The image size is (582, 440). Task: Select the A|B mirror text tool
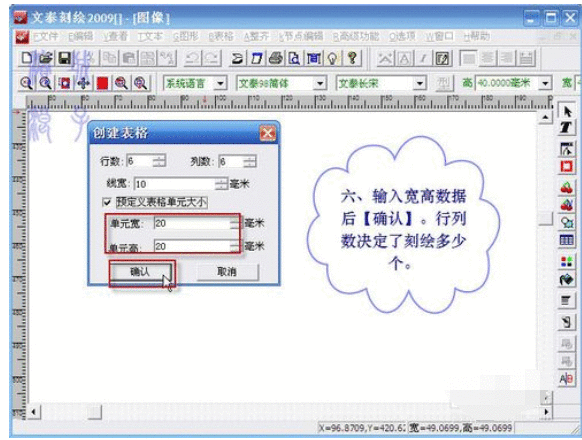566,379
